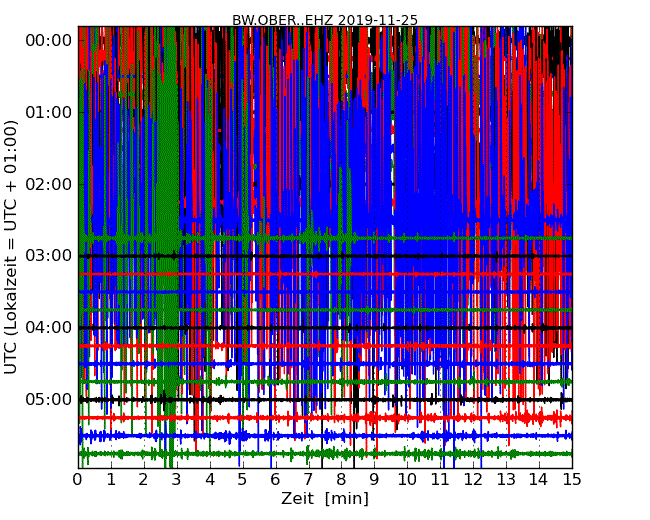Viewport: 650px width, 520px height.
Task: Select the x-axis tick label 9
Action: pyautogui.click(x=374, y=480)
